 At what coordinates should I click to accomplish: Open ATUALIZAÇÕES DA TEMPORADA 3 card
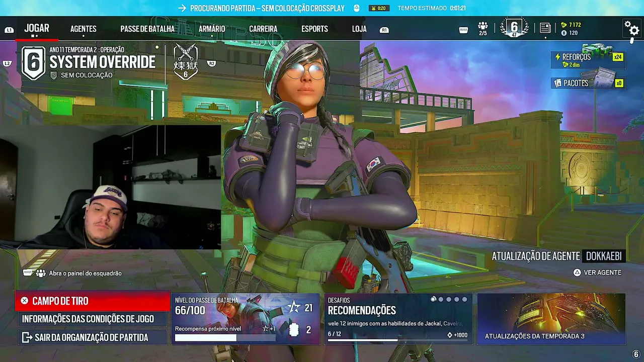coord(551,319)
